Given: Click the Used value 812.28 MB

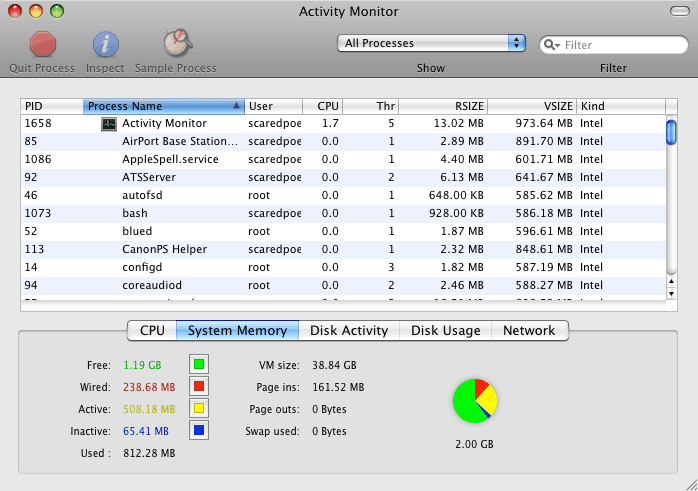Looking at the screenshot, I should point(149,453).
